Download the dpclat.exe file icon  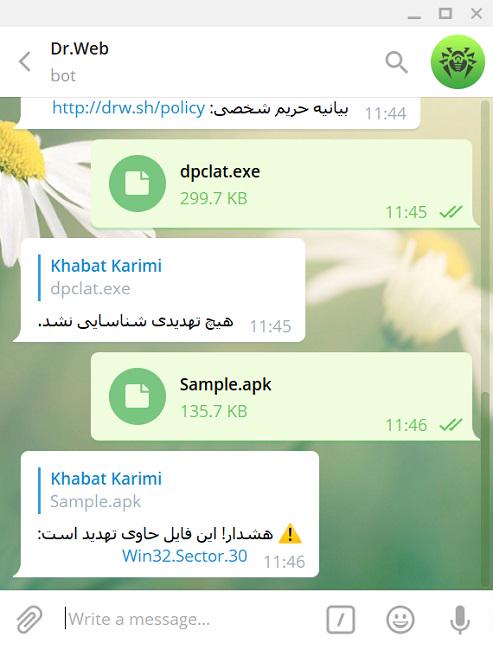(x=137, y=184)
